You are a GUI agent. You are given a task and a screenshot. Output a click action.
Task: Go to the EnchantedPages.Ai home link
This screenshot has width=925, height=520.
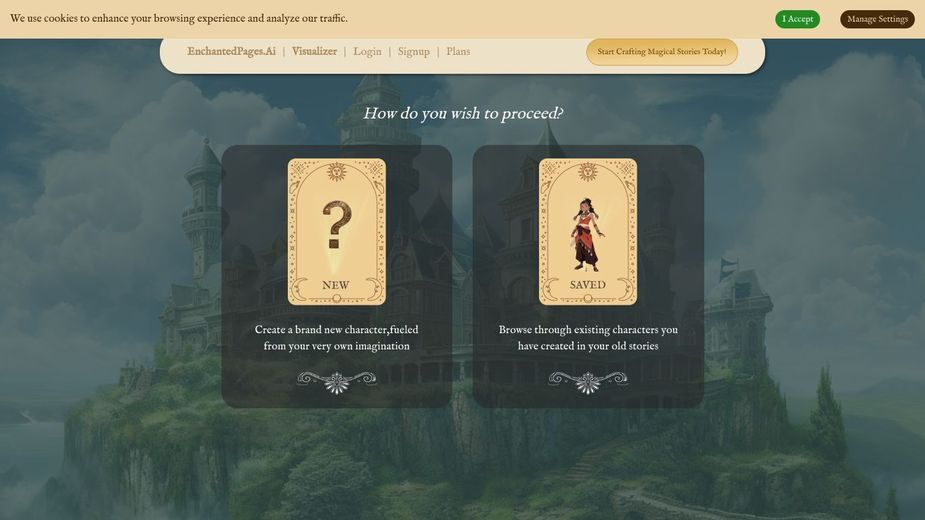pos(231,51)
